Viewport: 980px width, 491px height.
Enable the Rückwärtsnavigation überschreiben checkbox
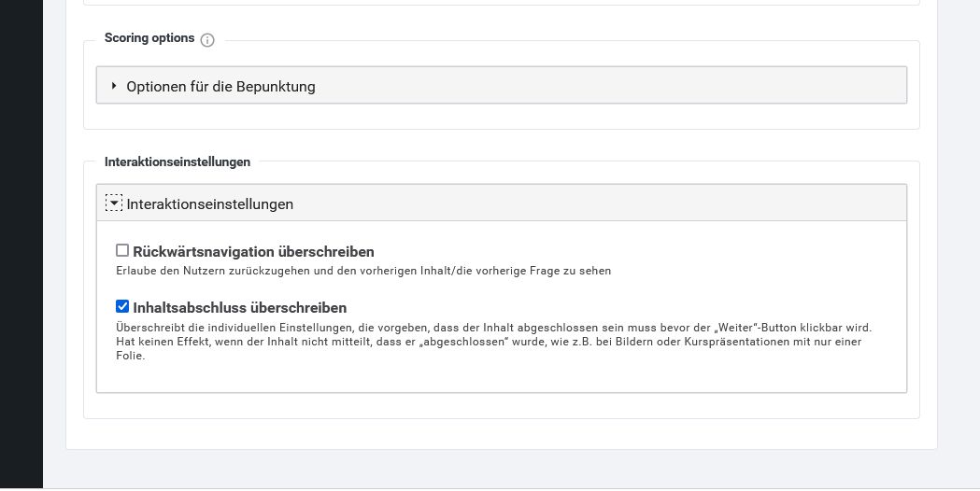pos(122,250)
